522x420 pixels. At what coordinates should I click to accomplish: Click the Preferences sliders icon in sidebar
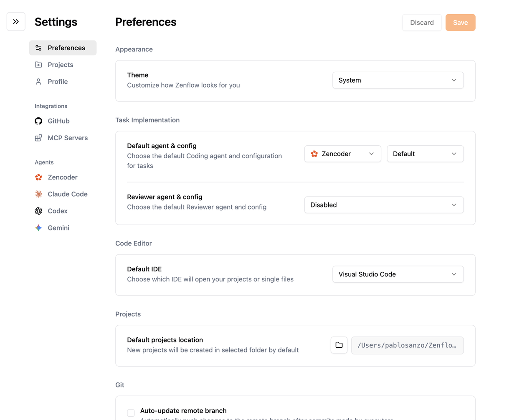pyautogui.click(x=38, y=48)
